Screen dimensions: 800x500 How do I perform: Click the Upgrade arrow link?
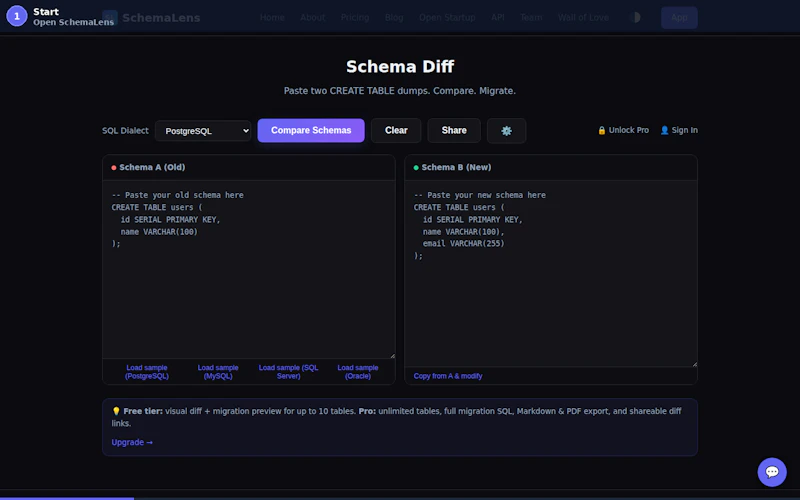click(x=132, y=442)
